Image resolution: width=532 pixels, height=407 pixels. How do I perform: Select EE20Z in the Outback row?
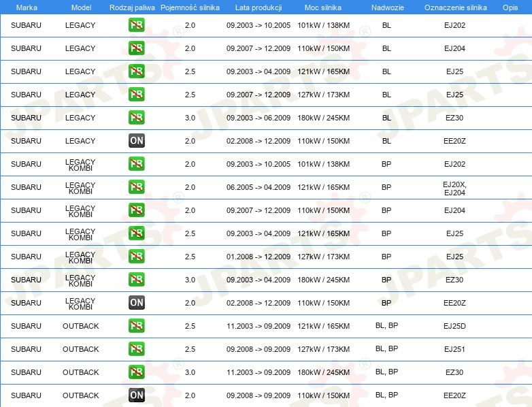click(454, 395)
